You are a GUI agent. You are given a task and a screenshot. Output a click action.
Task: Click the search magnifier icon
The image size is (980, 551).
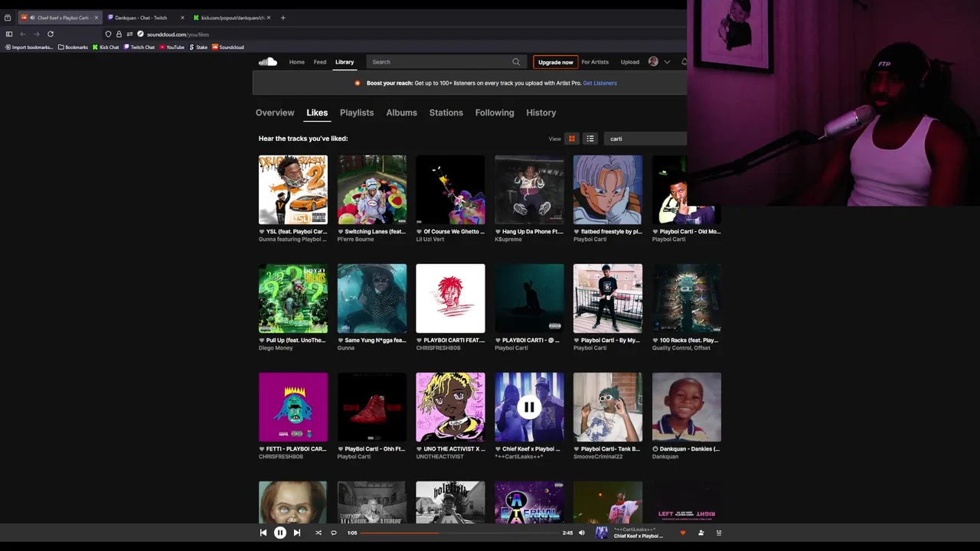(x=516, y=62)
